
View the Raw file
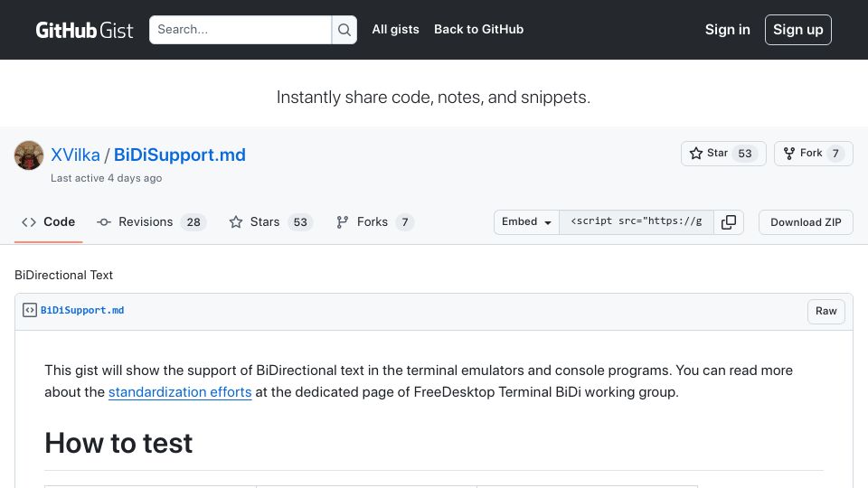pyautogui.click(x=826, y=312)
